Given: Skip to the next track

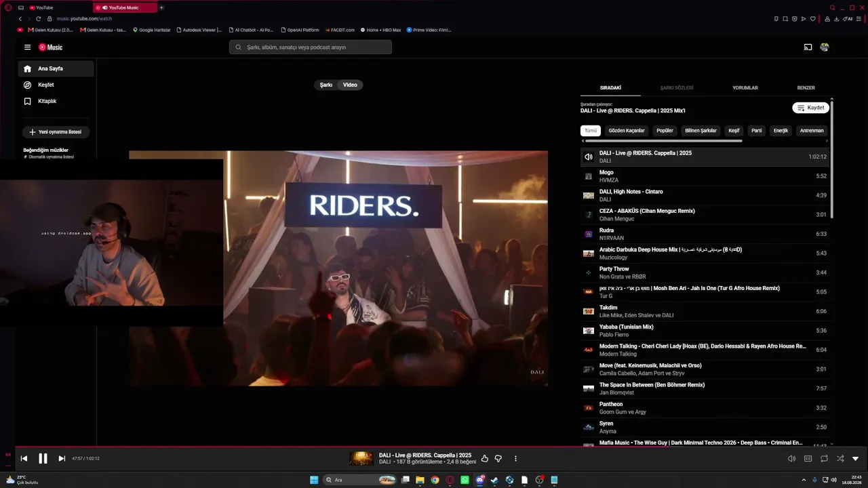Looking at the screenshot, I should click(62, 459).
